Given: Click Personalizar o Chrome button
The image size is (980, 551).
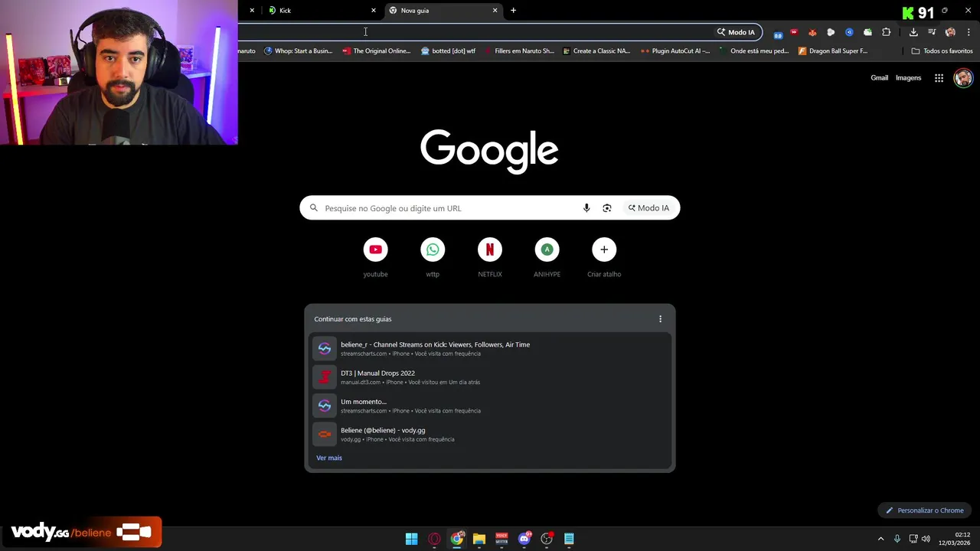Looking at the screenshot, I should click(x=925, y=510).
